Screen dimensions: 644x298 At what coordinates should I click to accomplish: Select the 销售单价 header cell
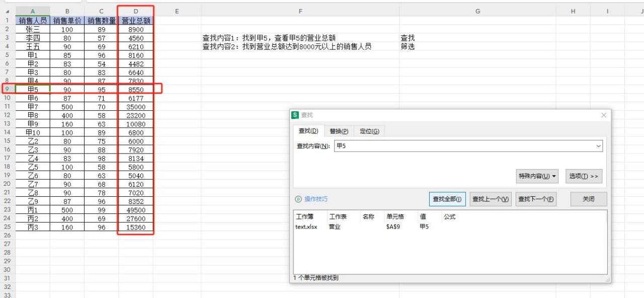pos(67,21)
